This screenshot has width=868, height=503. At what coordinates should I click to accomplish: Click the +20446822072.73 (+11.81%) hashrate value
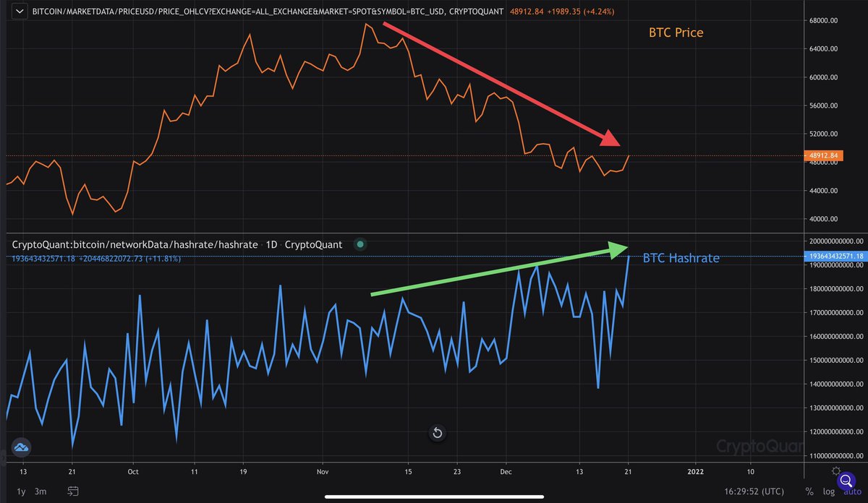(x=130, y=258)
